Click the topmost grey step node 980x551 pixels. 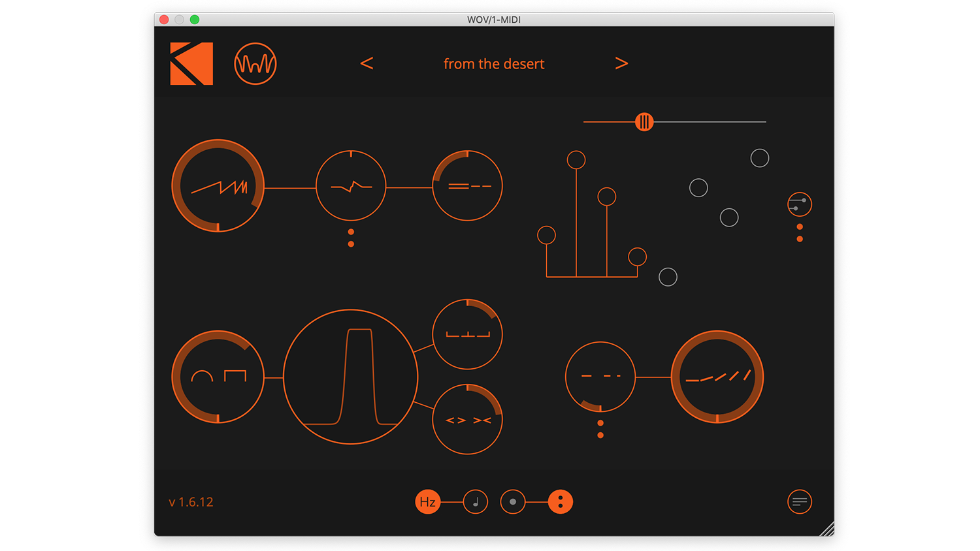tap(760, 158)
